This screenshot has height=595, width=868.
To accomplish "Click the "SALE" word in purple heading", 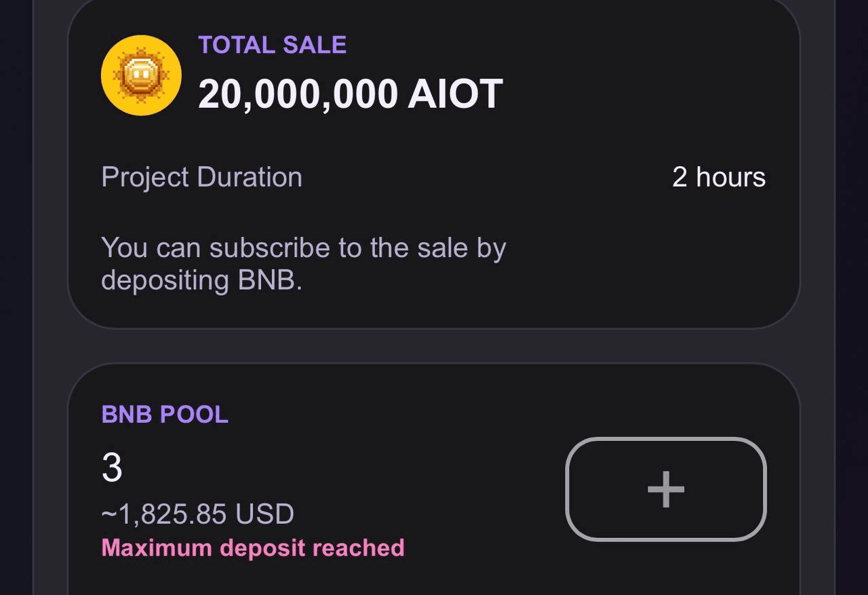I will pyautogui.click(x=315, y=45).
